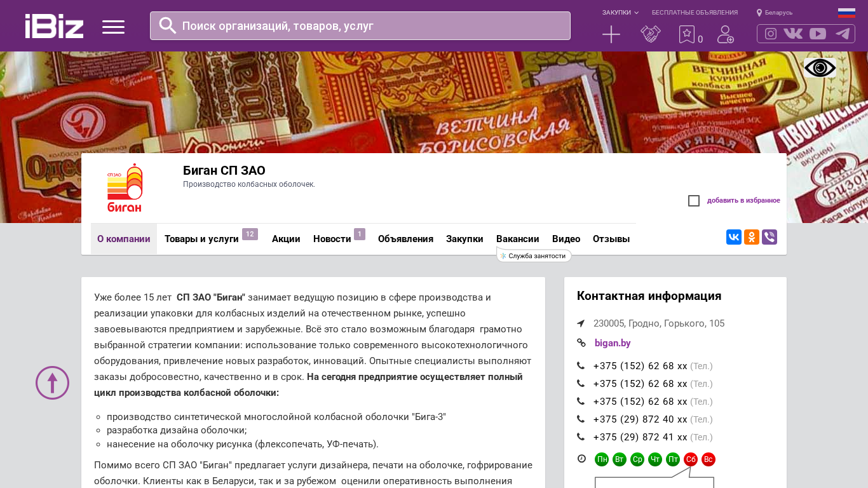The height and width of the screenshot is (488, 868).
Task: Click the 'Контактная информация' heading
Action: pos(649,296)
